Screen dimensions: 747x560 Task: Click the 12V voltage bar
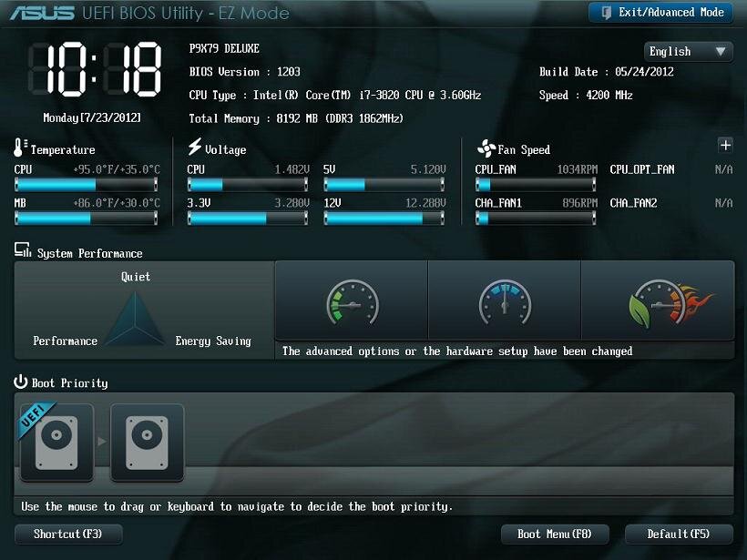384,219
